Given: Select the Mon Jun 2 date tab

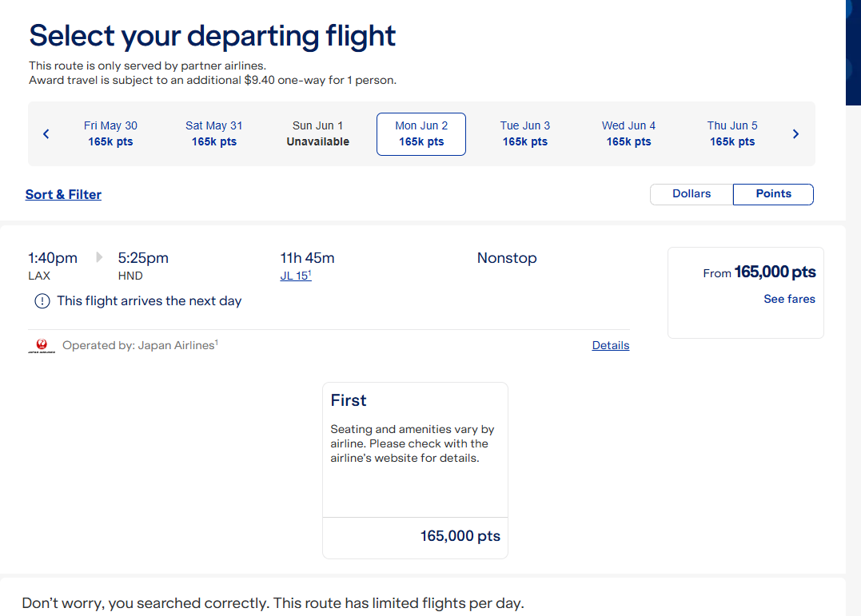Looking at the screenshot, I should tap(421, 133).
